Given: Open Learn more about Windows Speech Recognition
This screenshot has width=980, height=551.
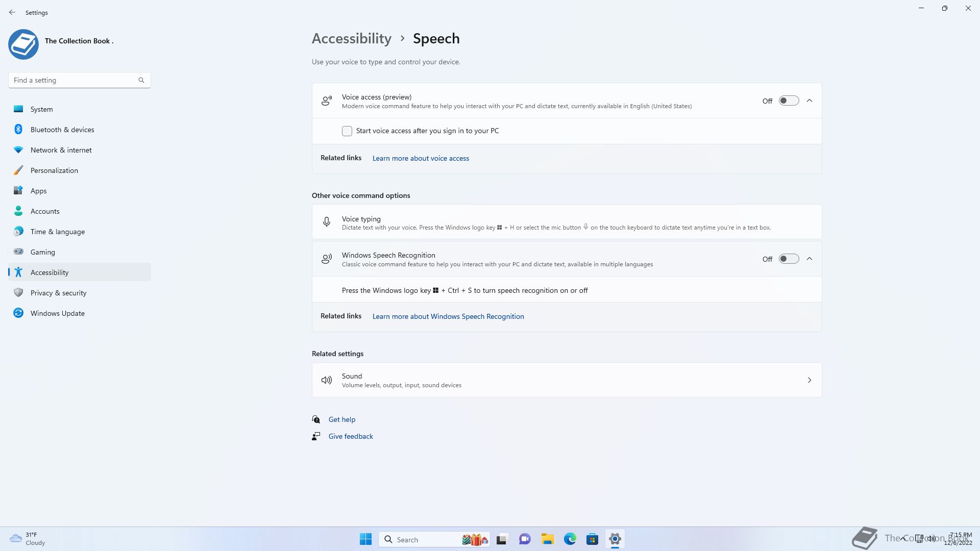Looking at the screenshot, I should click(448, 316).
